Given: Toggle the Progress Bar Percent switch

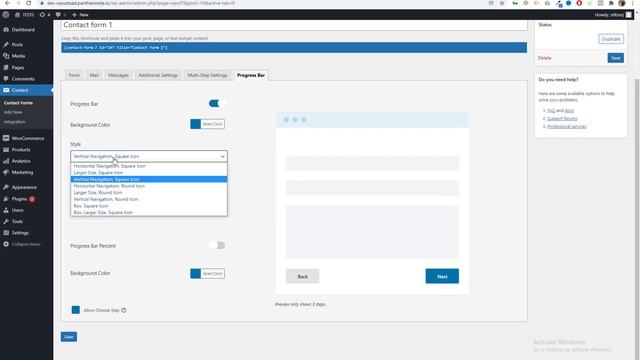Looking at the screenshot, I should point(217,245).
